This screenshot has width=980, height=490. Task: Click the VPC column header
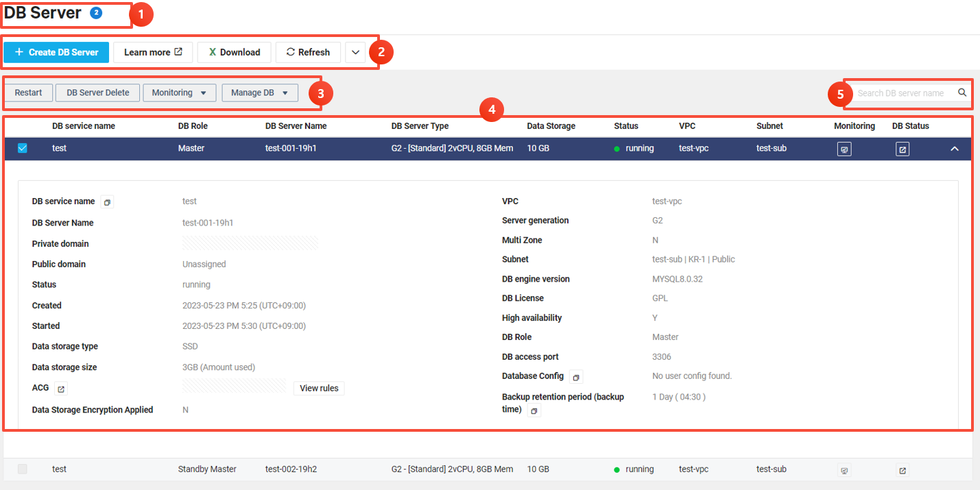coord(687,126)
